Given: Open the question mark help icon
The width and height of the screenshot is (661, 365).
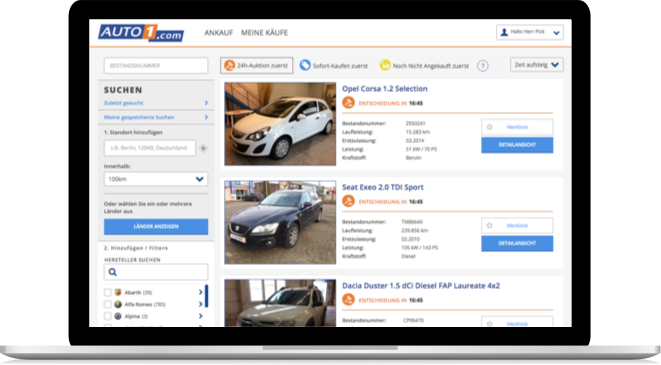Looking at the screenshot, I should [483, 66].
